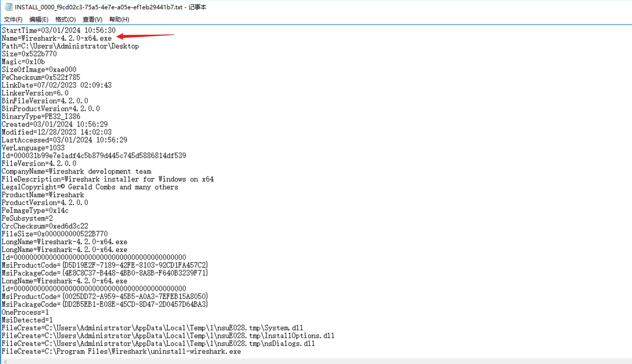Click the horizontal scrollbar left arrow
The height and width of the screenshot is (364, 632).
(5, 362)
